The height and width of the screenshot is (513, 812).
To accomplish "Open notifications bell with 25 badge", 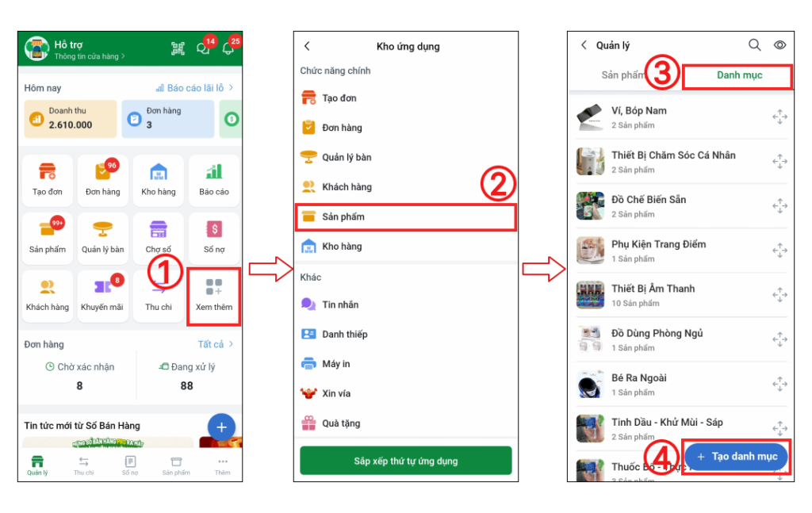I will 228,48.
